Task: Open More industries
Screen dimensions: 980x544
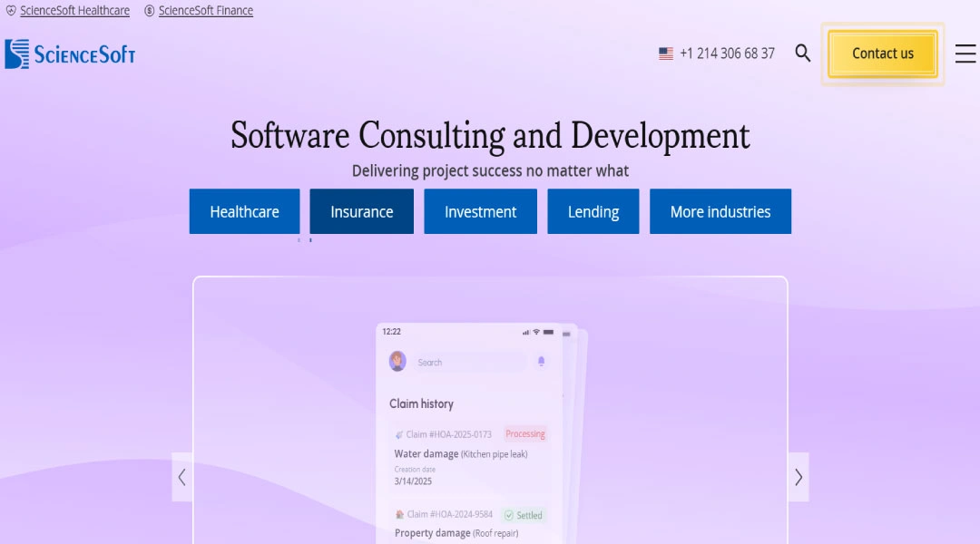Action: [x=720, y=212]
